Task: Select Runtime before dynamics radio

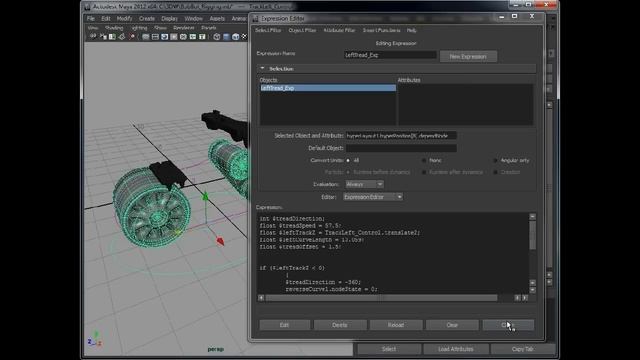Action: [348, 172]
